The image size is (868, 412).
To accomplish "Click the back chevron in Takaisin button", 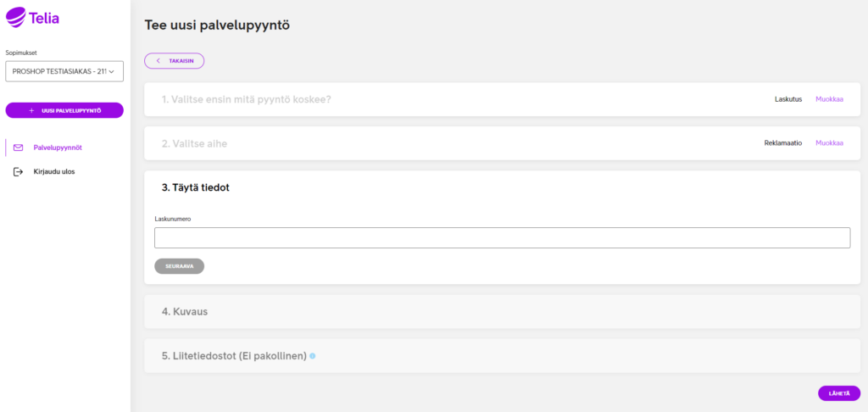I will point(159,61).
